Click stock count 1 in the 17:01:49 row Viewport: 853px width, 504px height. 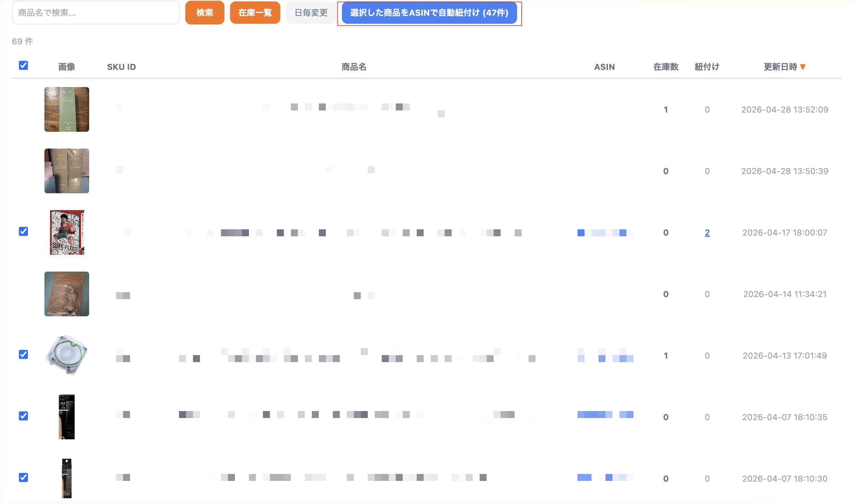[666, 355]
